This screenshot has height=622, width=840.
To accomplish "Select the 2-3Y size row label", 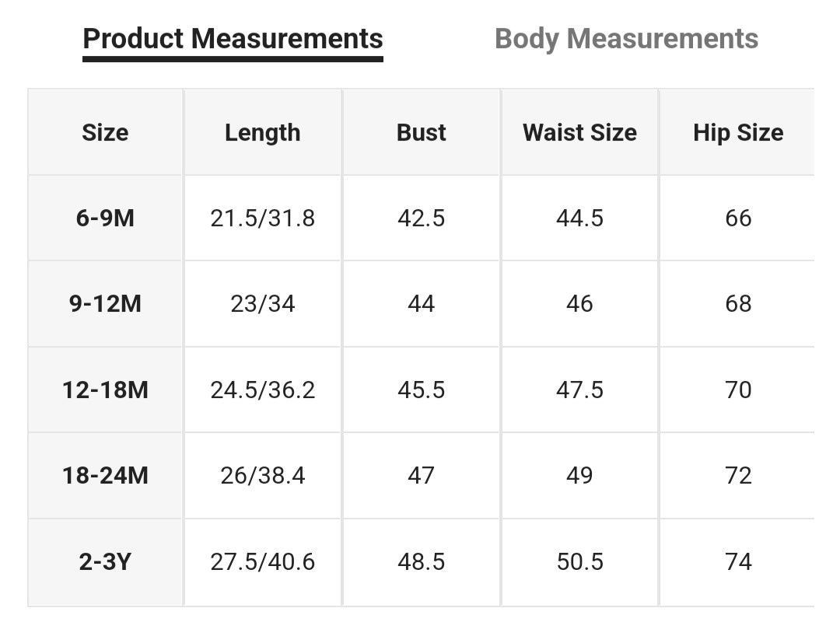I will [x=105, y=561].
